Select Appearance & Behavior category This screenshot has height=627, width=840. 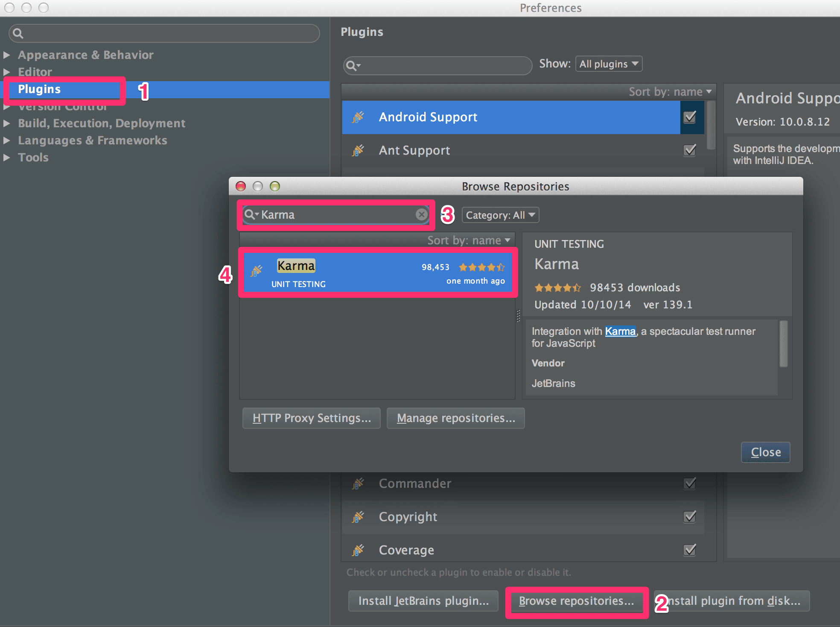[x=85, y=55]
